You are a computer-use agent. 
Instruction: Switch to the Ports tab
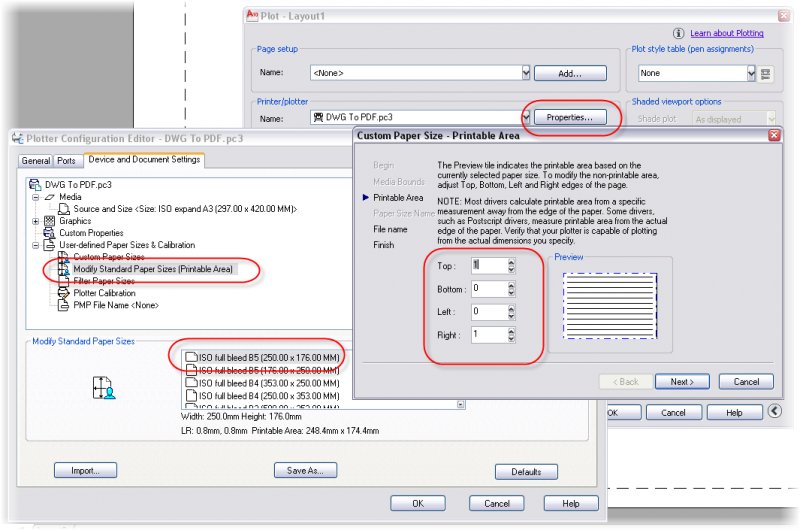click(x=66, y=161)
